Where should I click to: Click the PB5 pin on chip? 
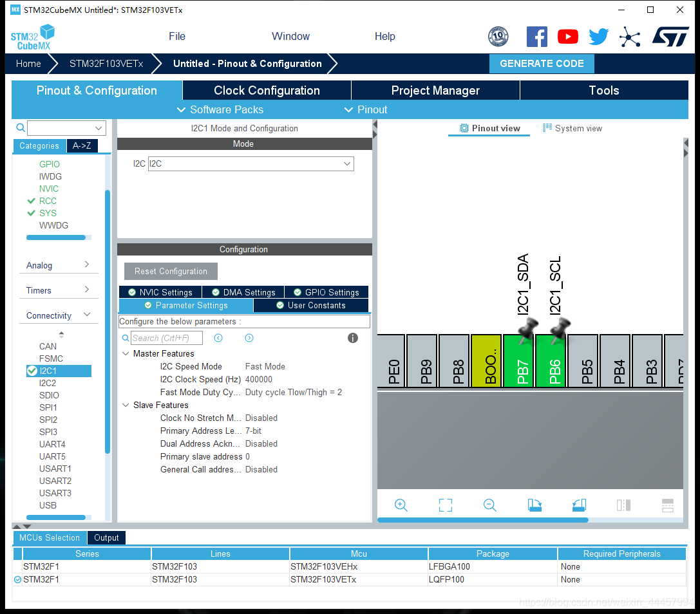(583, 360)
